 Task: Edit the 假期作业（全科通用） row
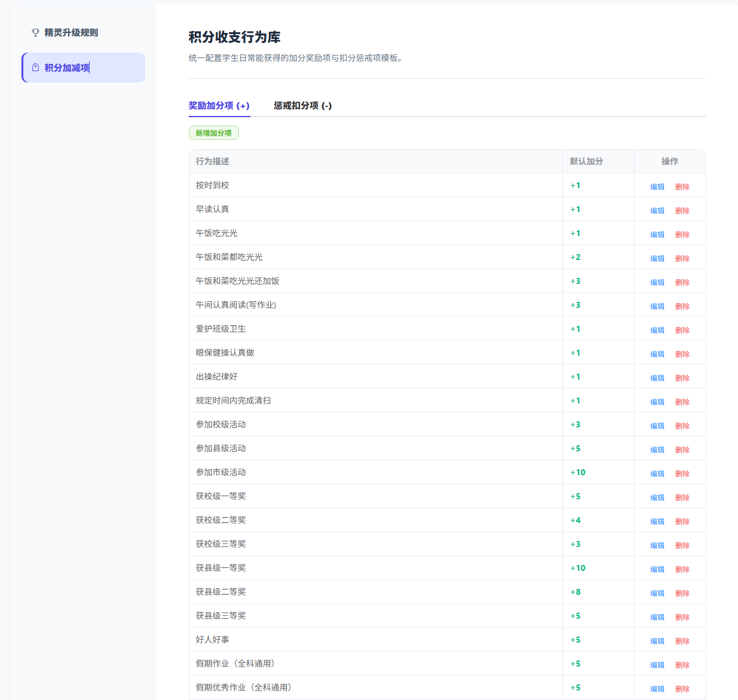point(657,665)
